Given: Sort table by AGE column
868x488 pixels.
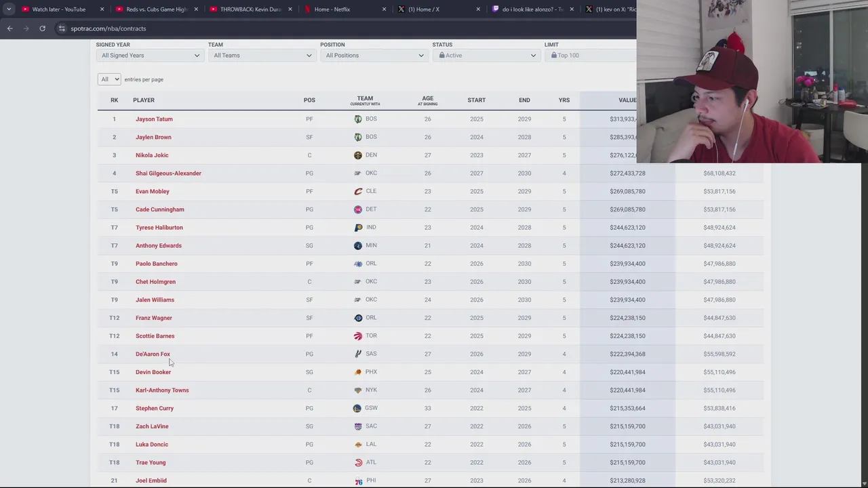Looking at the screenshot, I should pyautogui.click(x=427, y=100).
